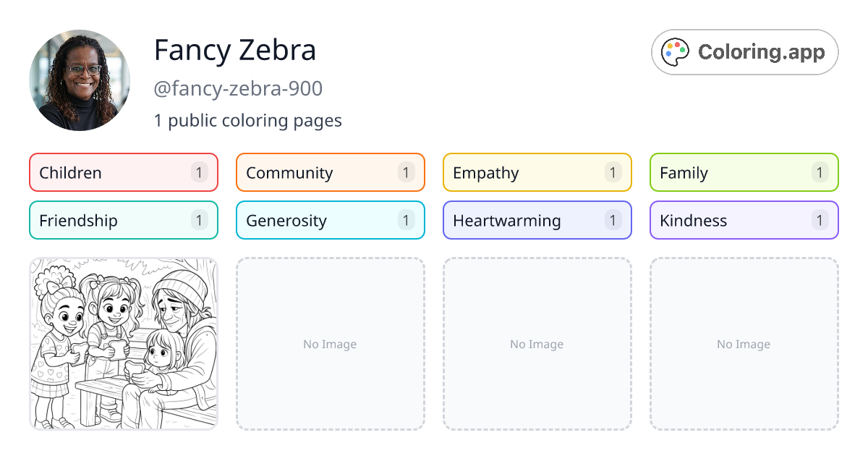Click the Heartwarming tag
This screenshot has height=456, width=868.
537,220
